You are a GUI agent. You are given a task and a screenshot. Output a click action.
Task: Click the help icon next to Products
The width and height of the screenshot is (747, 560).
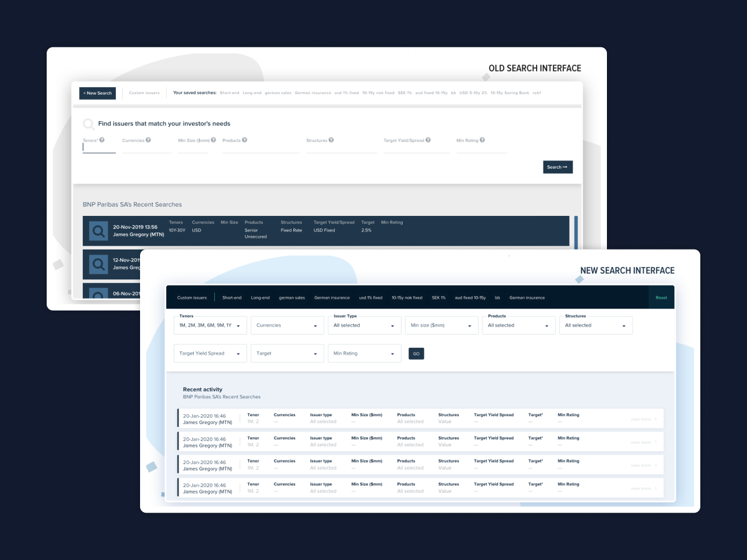click(245, 140)
